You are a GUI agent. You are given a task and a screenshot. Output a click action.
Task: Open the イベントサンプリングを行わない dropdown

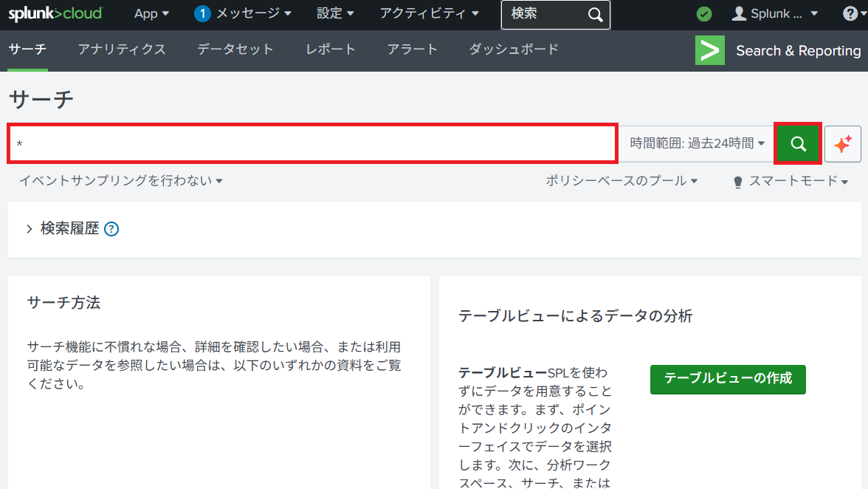coord(120,181)
